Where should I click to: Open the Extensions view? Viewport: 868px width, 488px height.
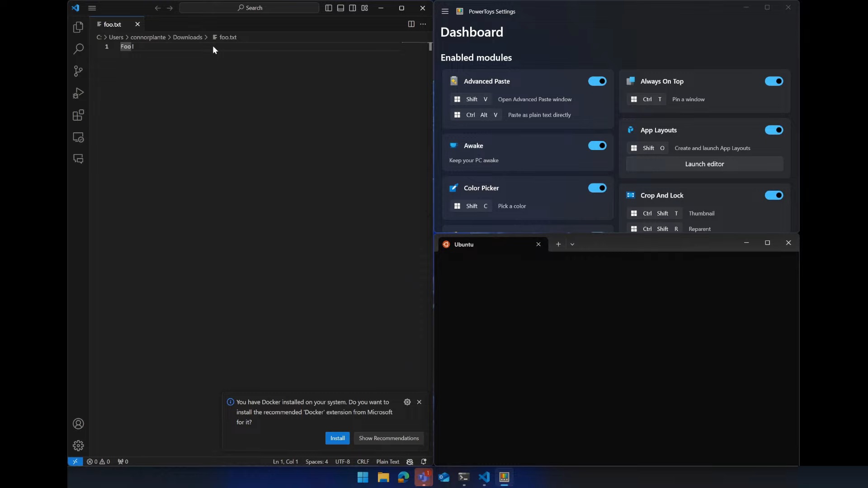pyautogui.click(x=78, y=115)
